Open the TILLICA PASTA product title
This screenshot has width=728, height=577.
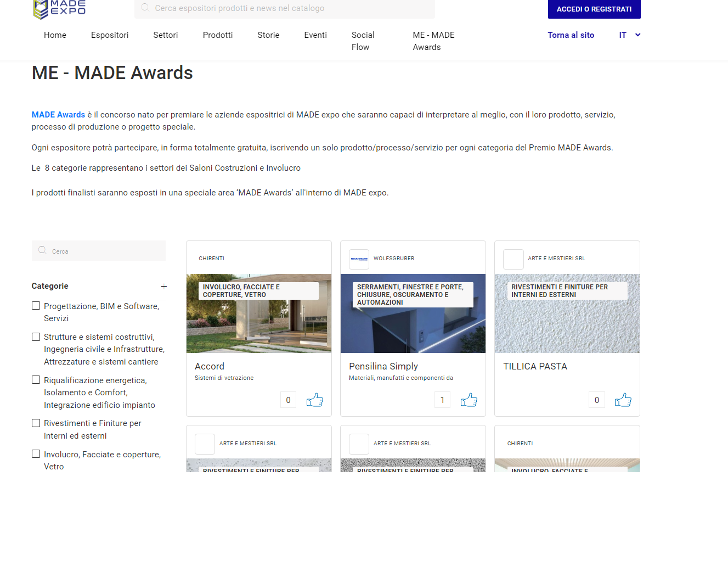point(535,366)
